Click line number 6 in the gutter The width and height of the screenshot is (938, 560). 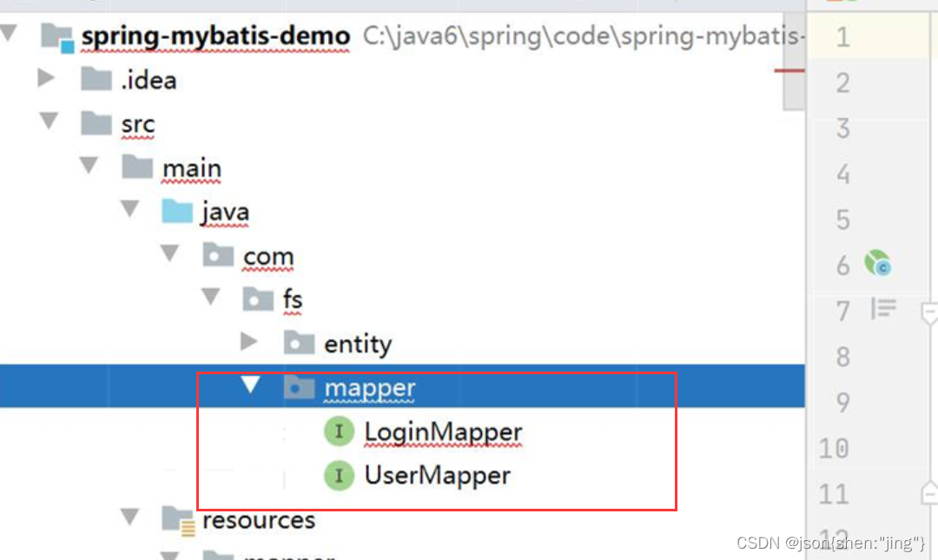pyautogui.click(x=842, y=265)
